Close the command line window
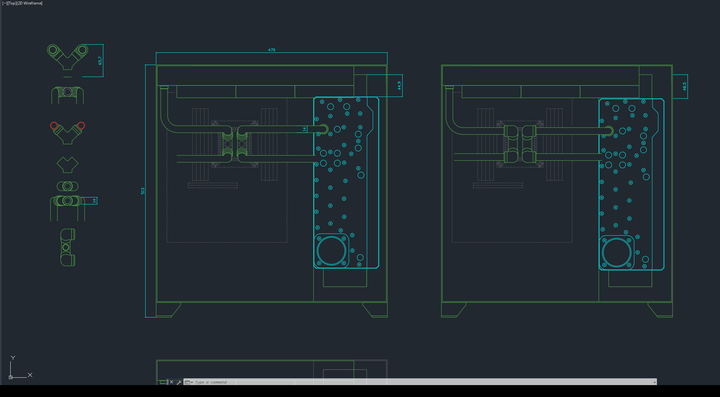 (x=172, y=382)
